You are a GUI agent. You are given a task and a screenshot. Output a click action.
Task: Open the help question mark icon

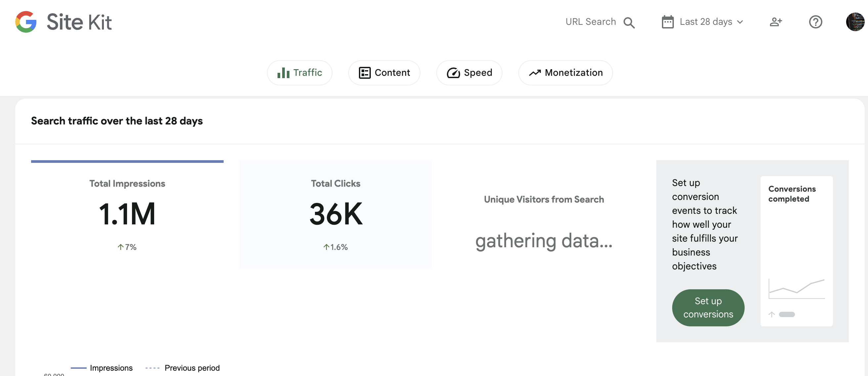click(815, 22)
